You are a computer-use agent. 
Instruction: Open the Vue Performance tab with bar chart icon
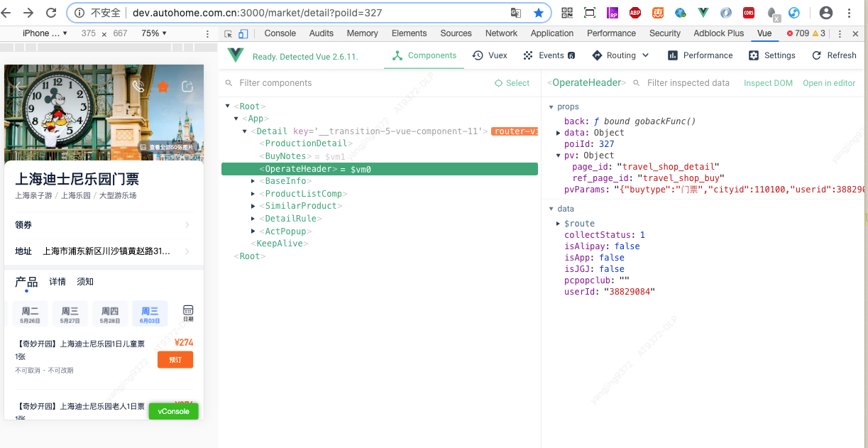700,55
